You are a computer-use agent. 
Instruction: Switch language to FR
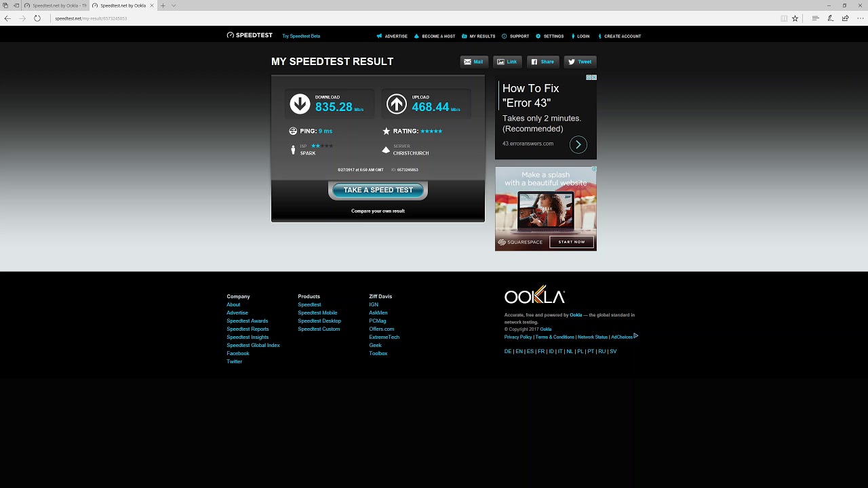[541, 352]
